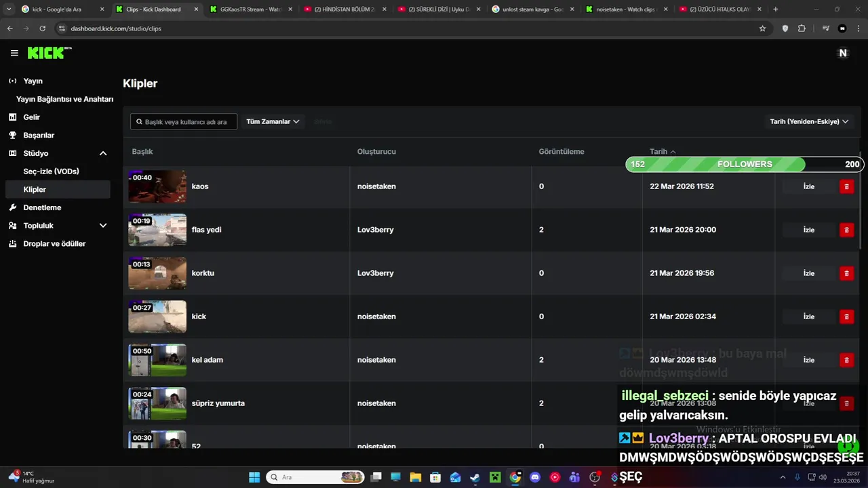Click the Denetleme wrench icon

(x=12, y=207)
